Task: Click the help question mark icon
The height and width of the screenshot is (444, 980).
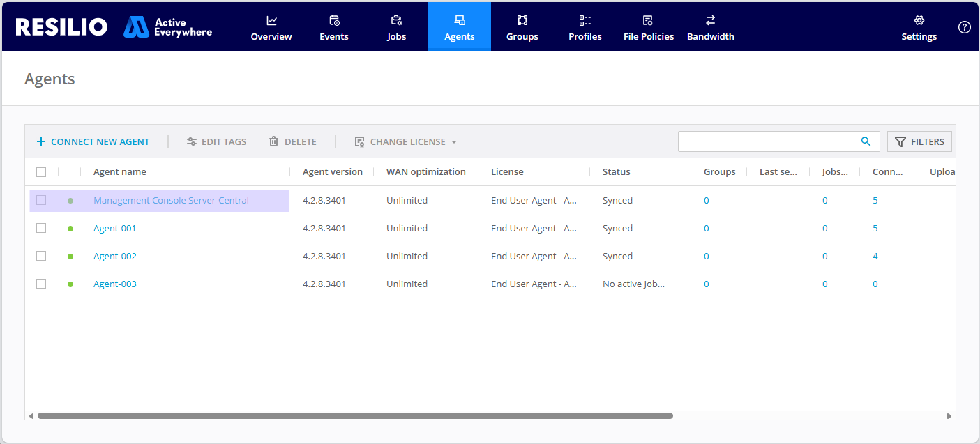Action: tap(965, 27)
